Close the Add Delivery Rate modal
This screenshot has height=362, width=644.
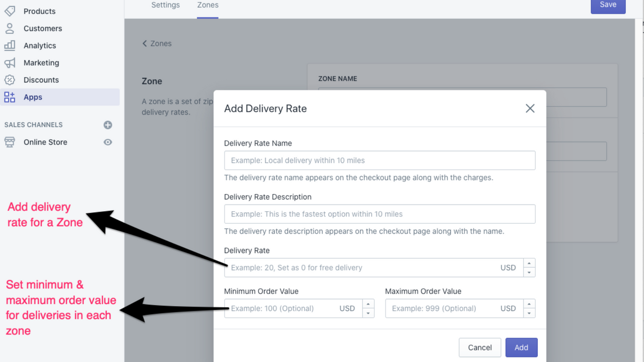pyautogui.click(x=530, y=108)
